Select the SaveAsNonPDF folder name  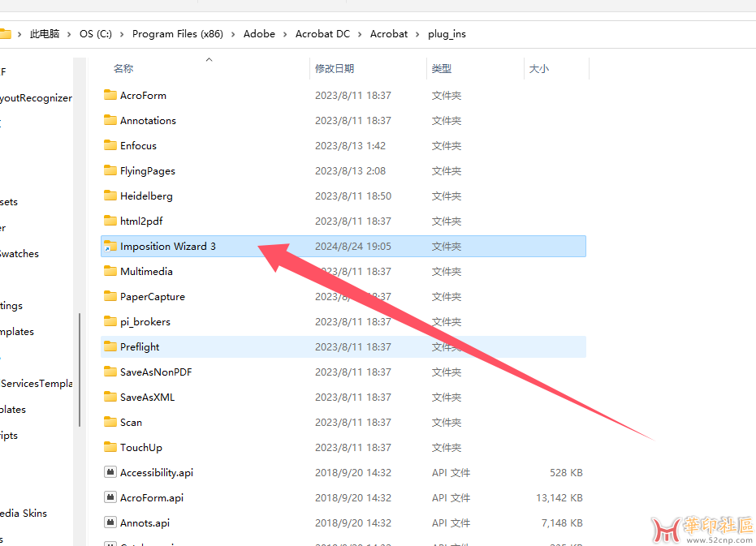point(156,372)
